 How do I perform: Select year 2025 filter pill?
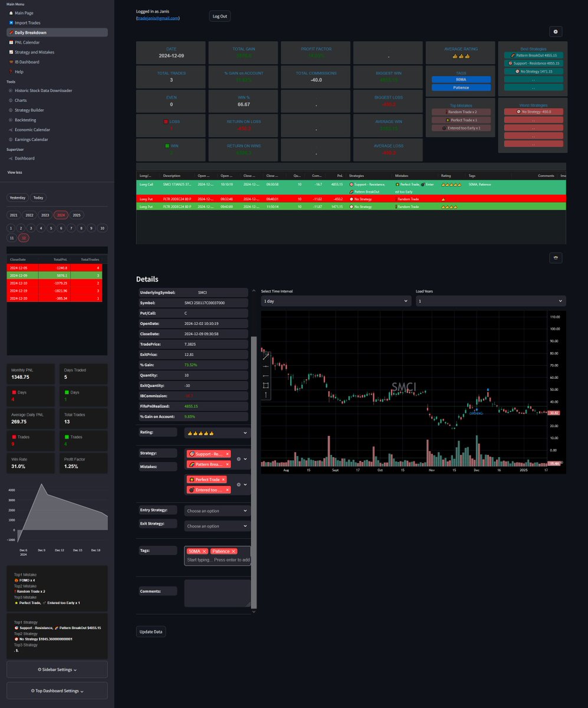[77, 215]
